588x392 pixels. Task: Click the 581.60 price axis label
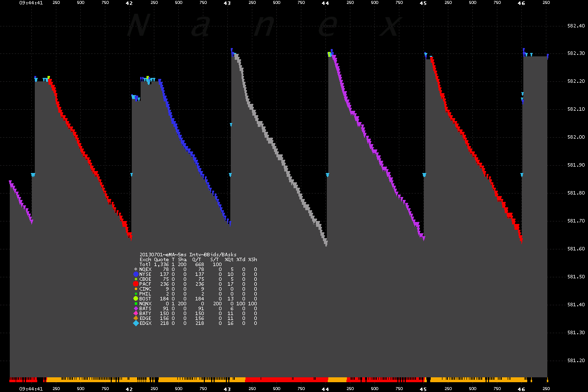click(576, 249)
